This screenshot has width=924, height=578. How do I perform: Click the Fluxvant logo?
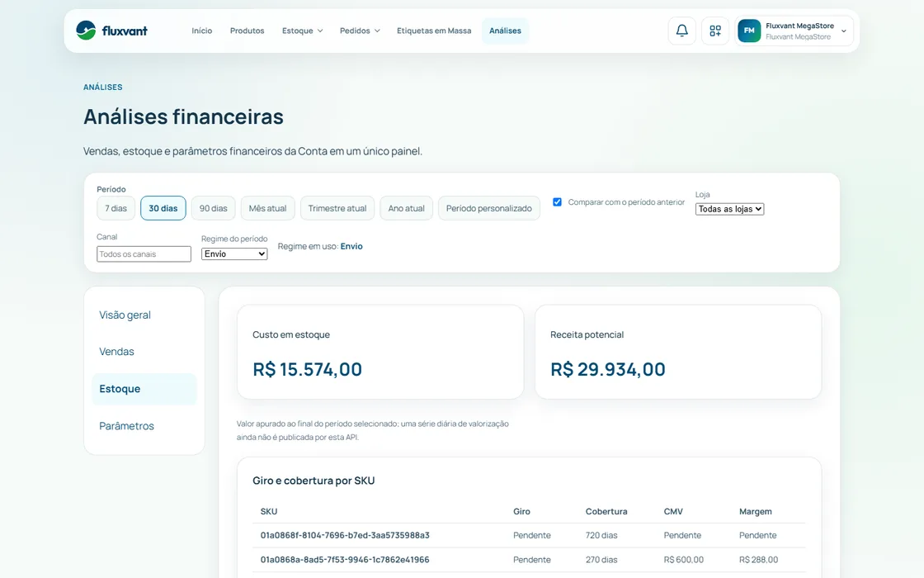[112, 31]
